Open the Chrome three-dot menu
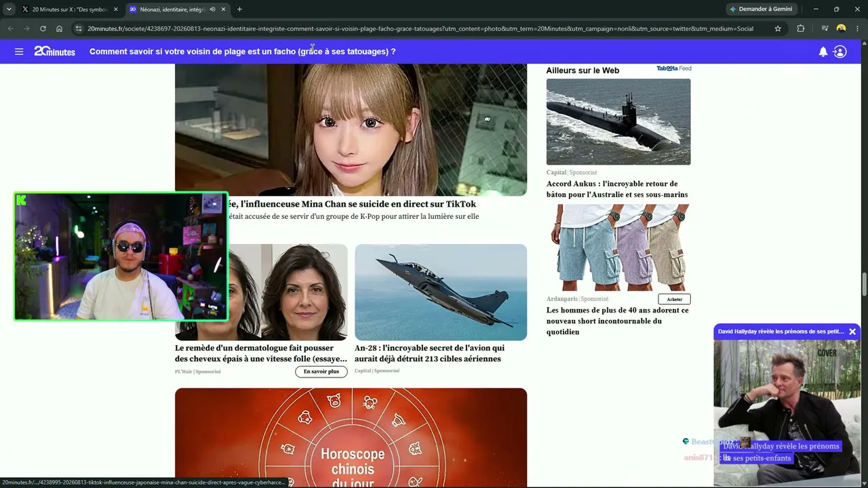868x488 pixels. point(857,28)
